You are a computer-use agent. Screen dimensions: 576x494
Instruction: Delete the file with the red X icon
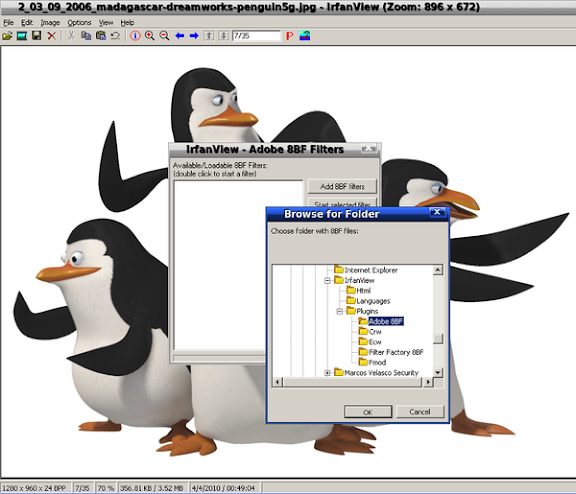click(x=51, y=36)
